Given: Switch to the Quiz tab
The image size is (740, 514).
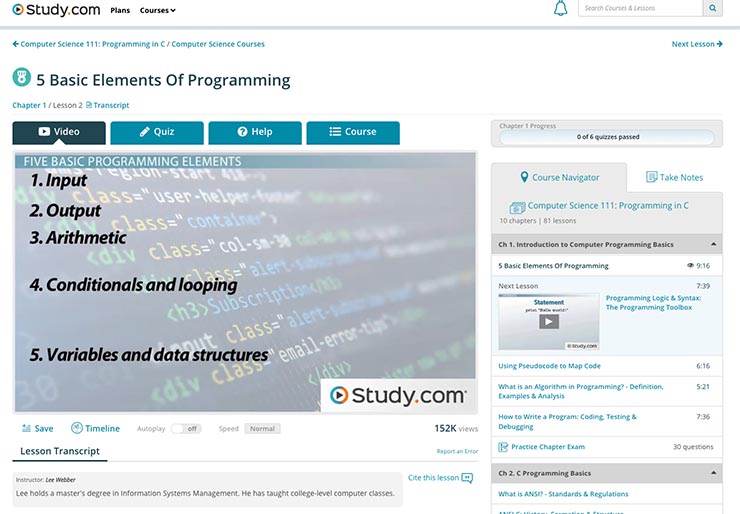Looking at the screenshot, I should (157, 133).
